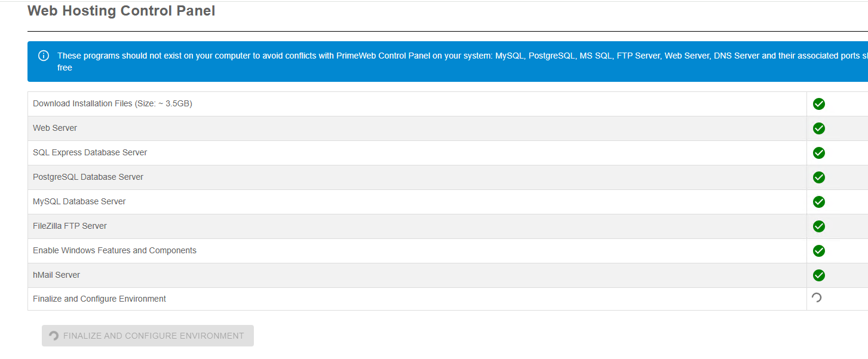Select the hMail Server row
Screen dimensions: 868x359
tap(56, 275)
